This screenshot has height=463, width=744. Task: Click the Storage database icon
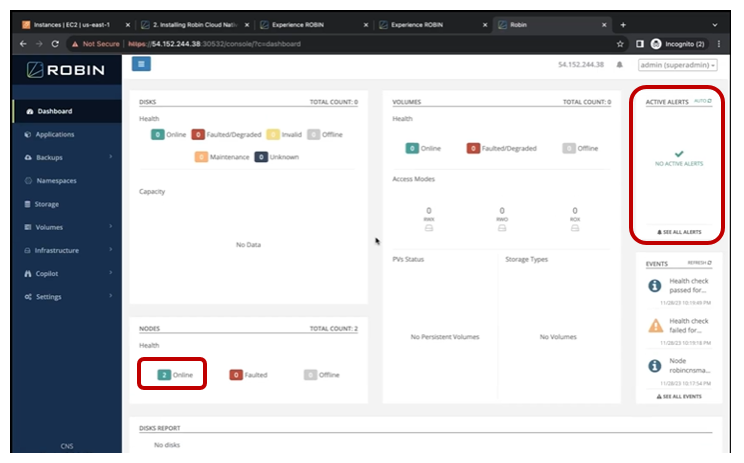pos(27,204)
